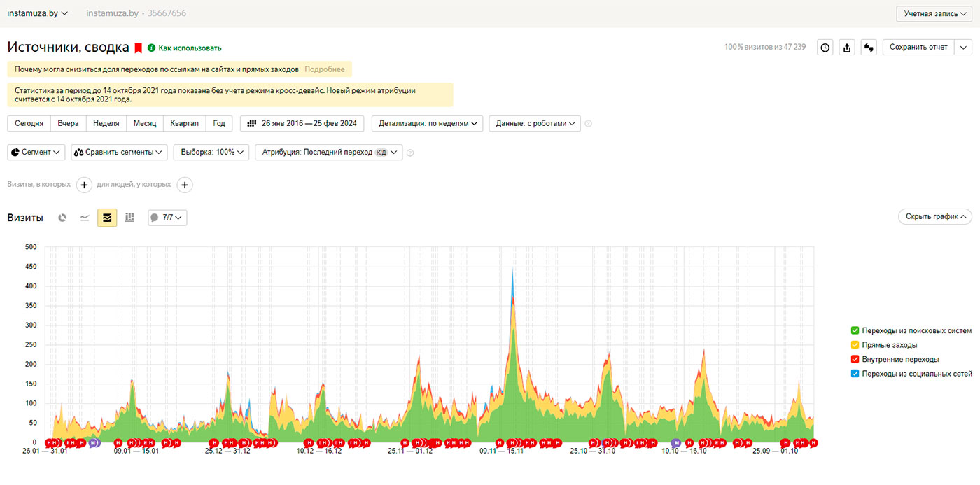Open the calendar date range picker
980x485 pixels.
(x=302, y=123)
